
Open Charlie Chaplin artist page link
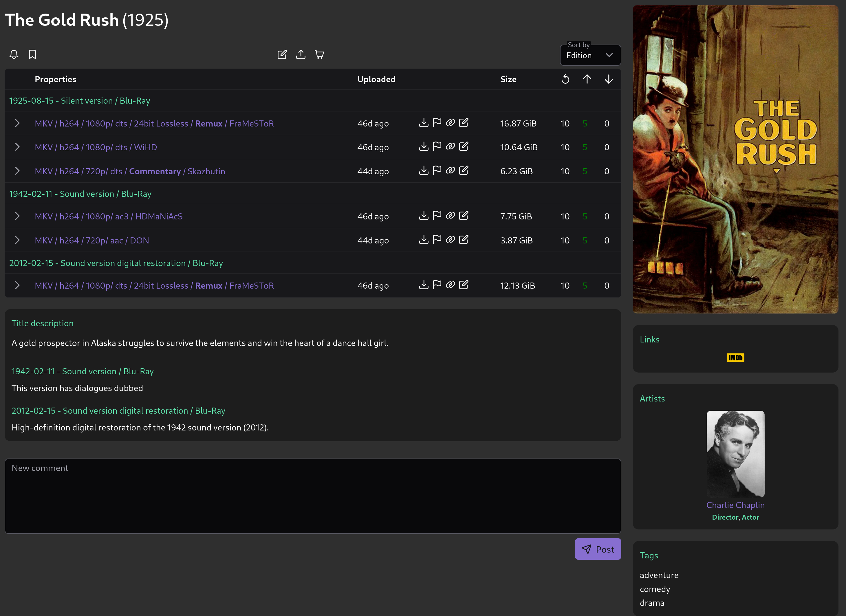736,505
